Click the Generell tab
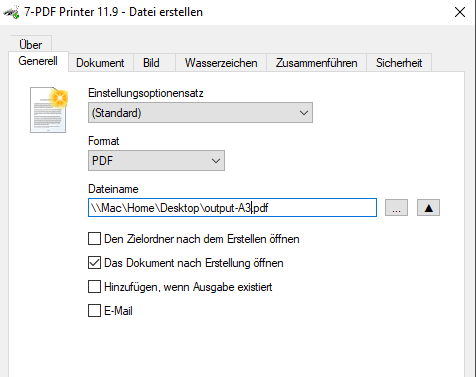This screenshot has height=377, width=476. 38,61
